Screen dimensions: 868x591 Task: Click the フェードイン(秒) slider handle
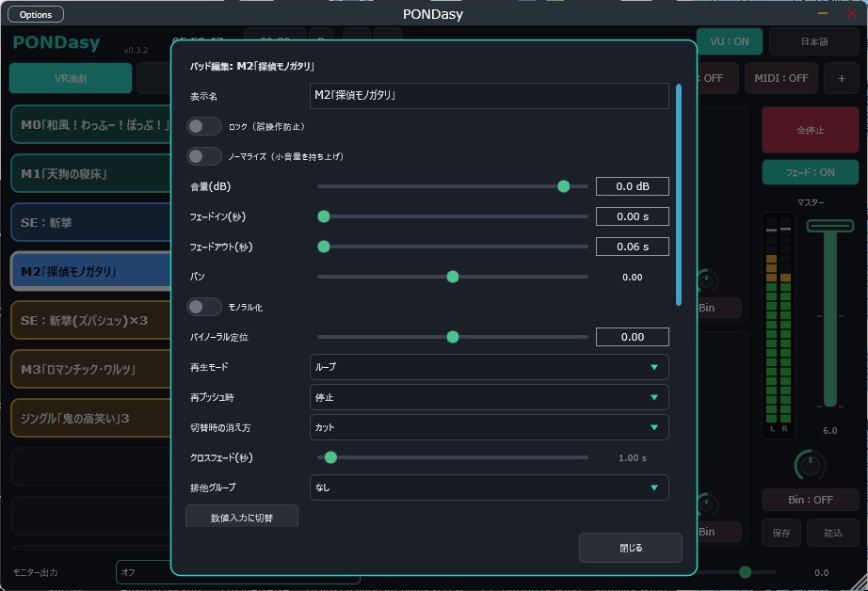click(x=324, y=216)
